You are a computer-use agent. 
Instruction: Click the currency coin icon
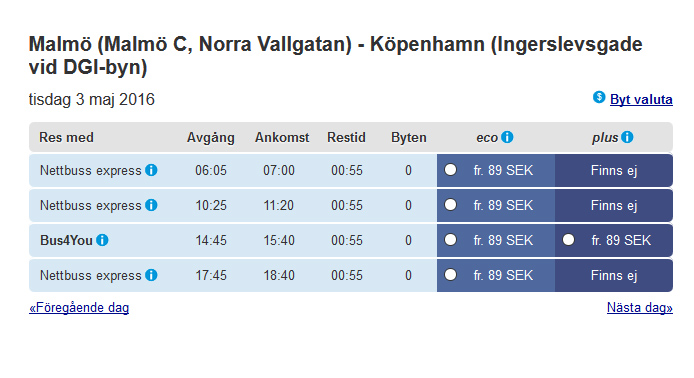click(599, 97)
